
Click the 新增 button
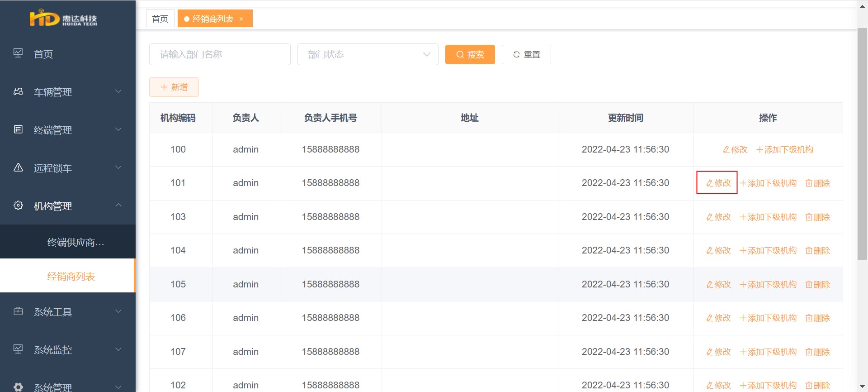point(174,87)
